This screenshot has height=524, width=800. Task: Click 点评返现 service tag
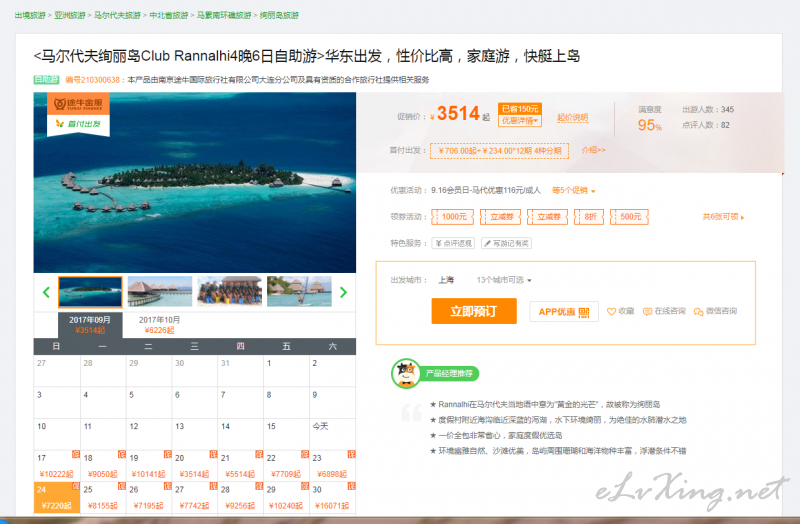pyautogui.click(x=453, y=243)
